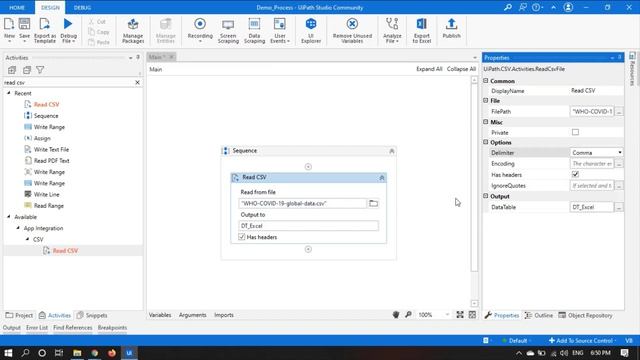Viewport: 640px width, 360px height.
Task: Open File Explorer from taskbar
Action: coord(77,353)
